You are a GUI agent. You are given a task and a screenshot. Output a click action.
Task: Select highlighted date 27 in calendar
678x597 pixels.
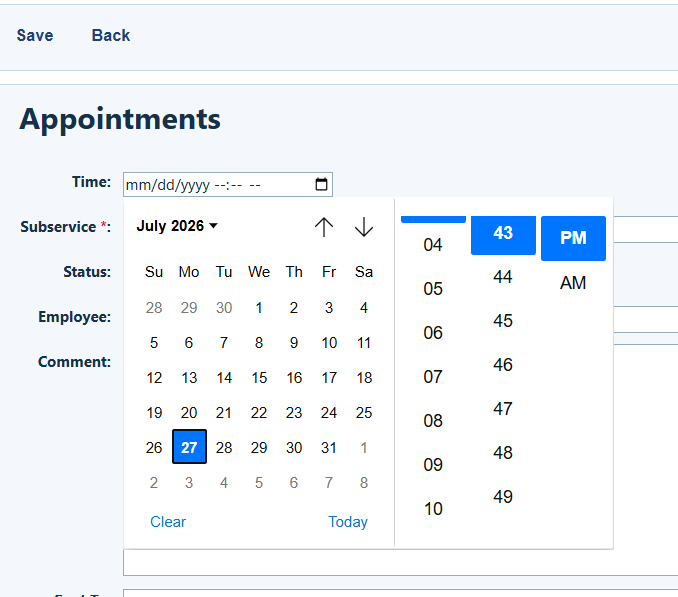189,447
